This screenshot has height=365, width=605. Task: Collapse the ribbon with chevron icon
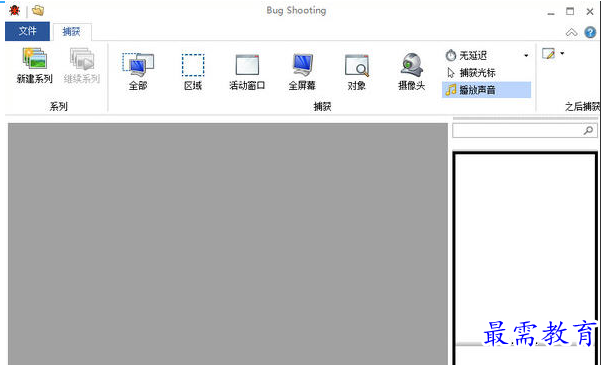coord(571,32)
